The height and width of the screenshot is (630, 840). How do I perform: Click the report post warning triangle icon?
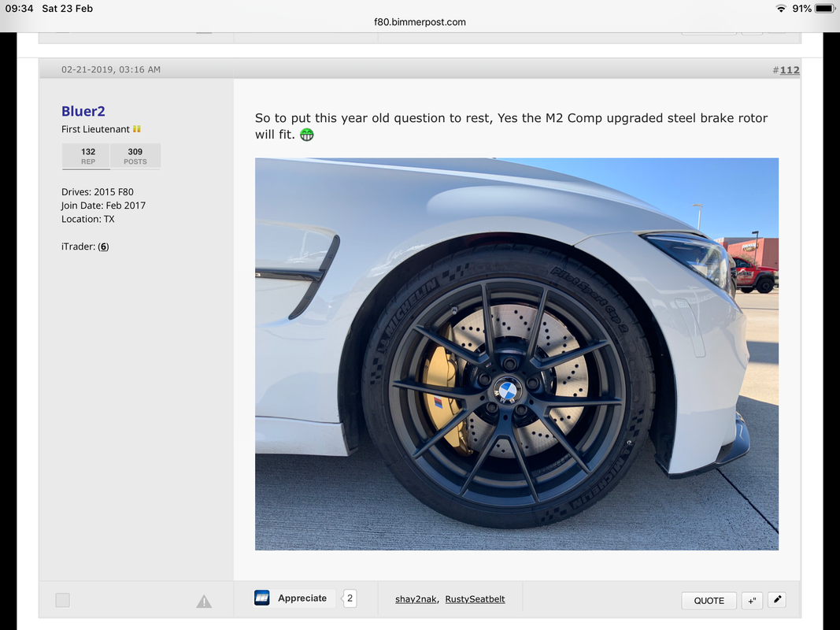[x=204, y=602]
